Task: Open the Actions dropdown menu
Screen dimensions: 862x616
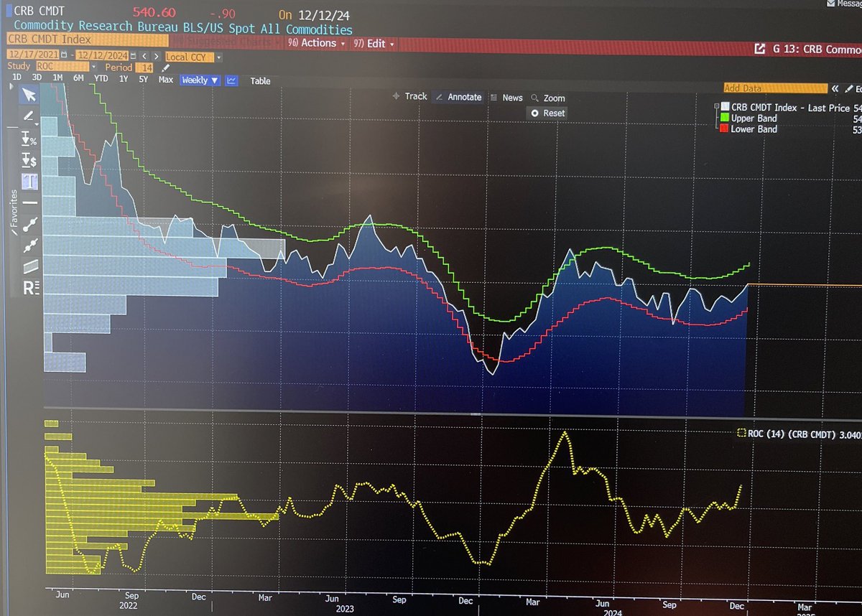Action: (316, 43)
